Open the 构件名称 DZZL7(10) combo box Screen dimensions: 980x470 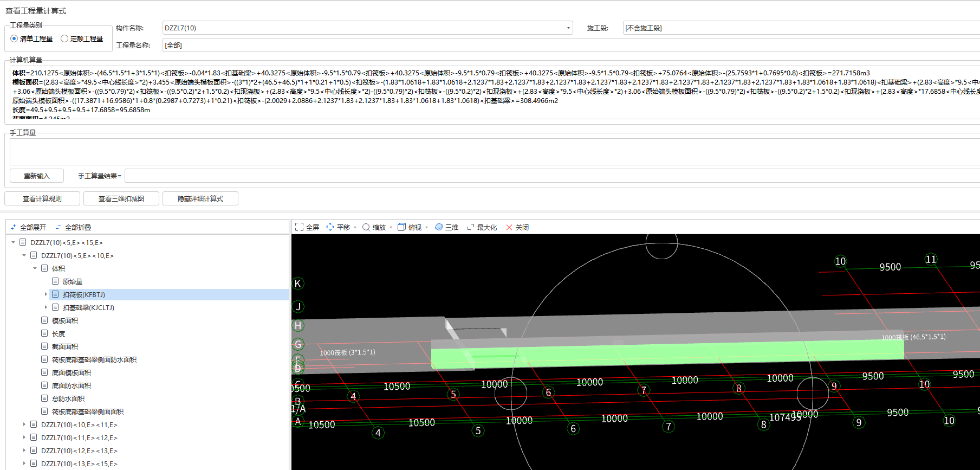[x=368, y=28]
